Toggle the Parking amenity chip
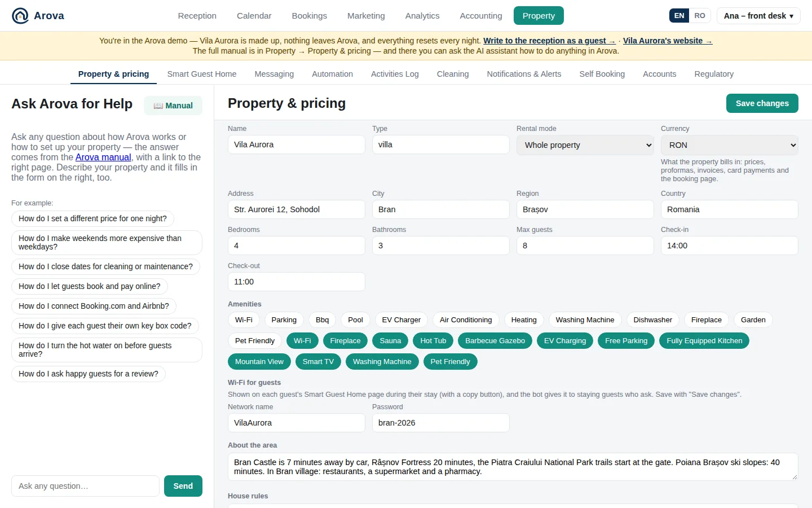The height and width of the screenshot is (508, 812). (x=284, y=320)
